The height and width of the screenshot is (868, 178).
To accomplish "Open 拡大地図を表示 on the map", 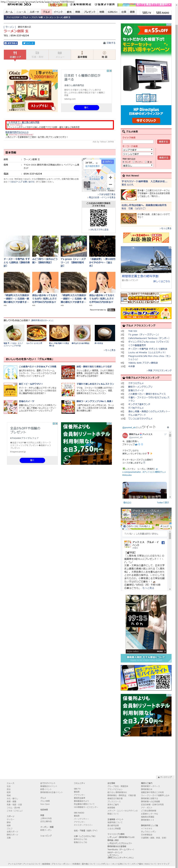I will point(92,166).
